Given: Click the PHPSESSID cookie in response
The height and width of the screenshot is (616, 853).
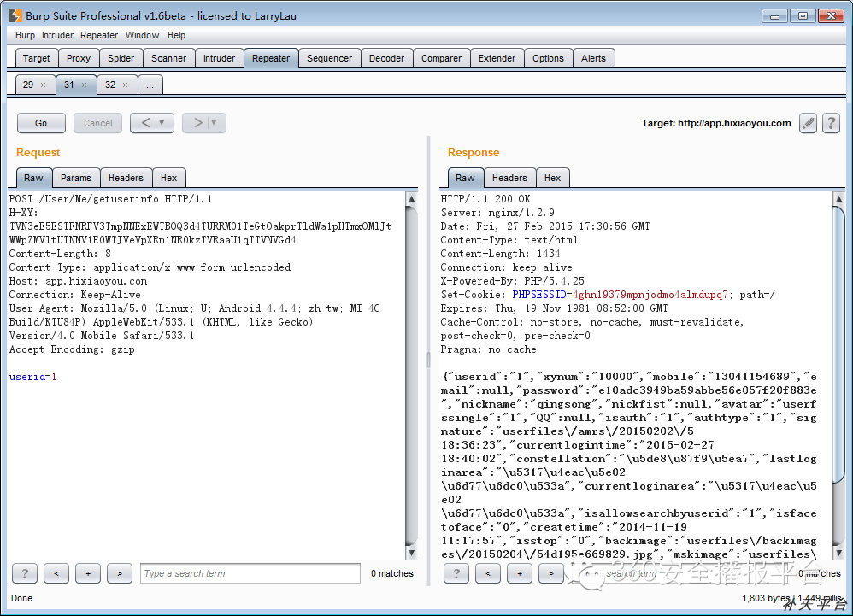Looking at the screenshot, I should point(620,295).
